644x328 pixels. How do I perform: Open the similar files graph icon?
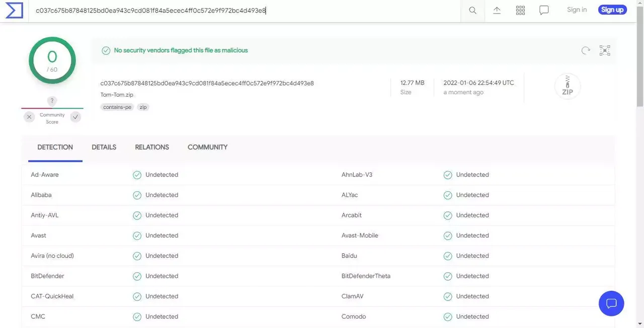605,50
